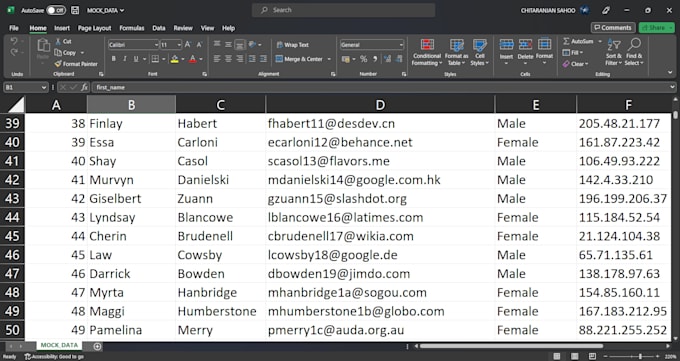Screen dimensions: 680x361
Task: Switch to the Data tab
Action: (159, 28)
